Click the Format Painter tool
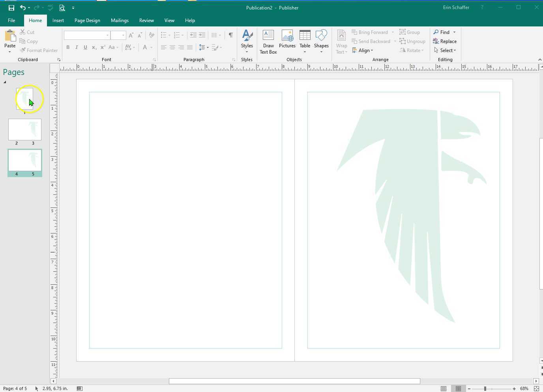 point(39,50)
